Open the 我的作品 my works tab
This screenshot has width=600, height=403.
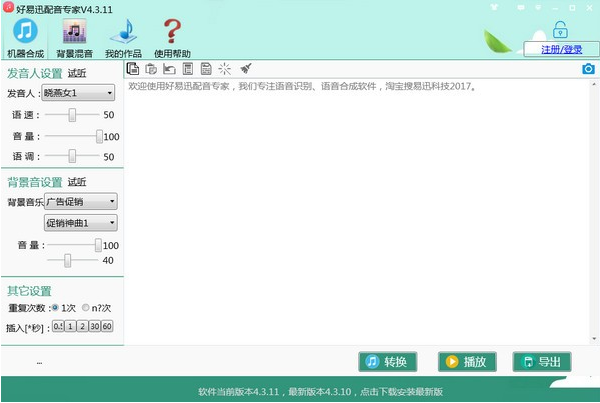(x=123, y=38)
